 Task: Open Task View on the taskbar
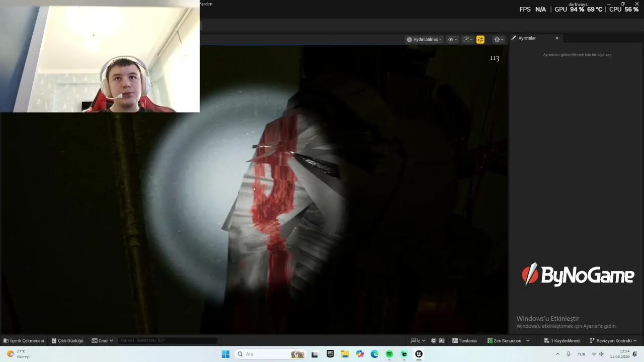[x=314, y=354]
